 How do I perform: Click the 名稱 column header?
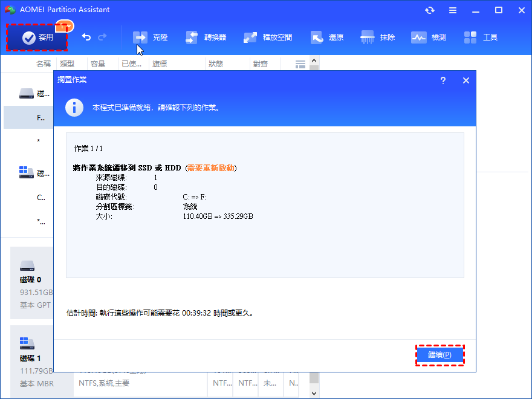point(43,64)
